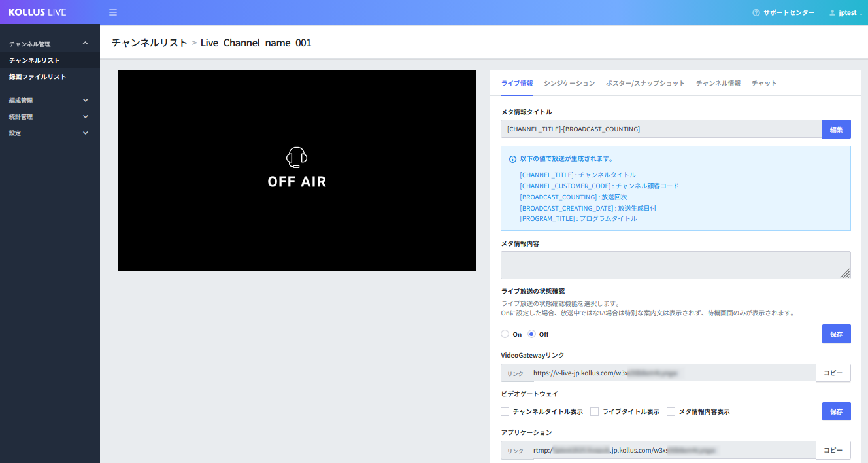The width and height of the screenshot is (868, 463).
Task: Open the jptest user dropdown
Action: (x=846, y=13)
